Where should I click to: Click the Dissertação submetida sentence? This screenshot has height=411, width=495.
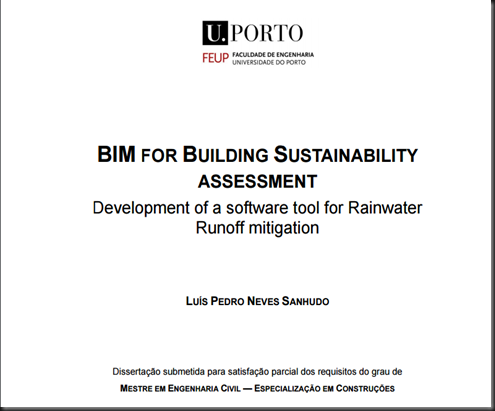point(257,372)
